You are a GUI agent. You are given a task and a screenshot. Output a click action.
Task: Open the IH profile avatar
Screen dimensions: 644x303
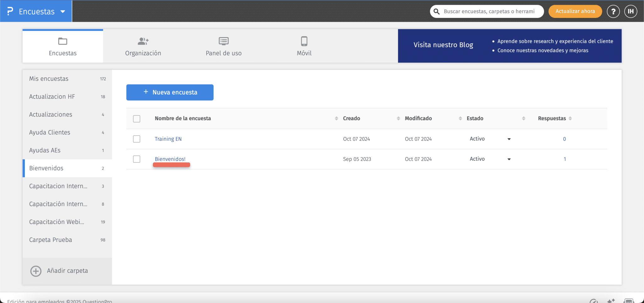(x=631, y=11)
